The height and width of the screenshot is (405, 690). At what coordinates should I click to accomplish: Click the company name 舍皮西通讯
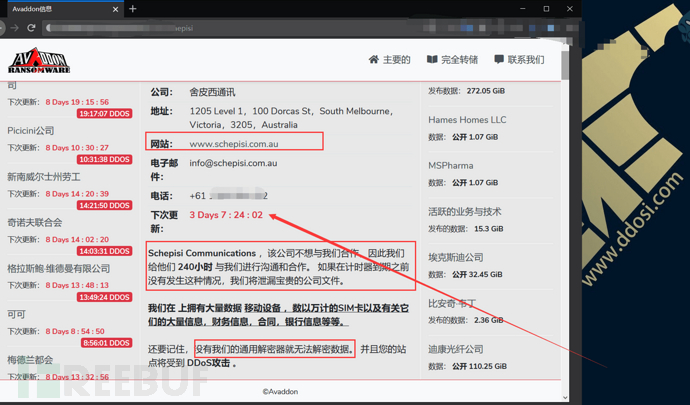click(212, 92)
